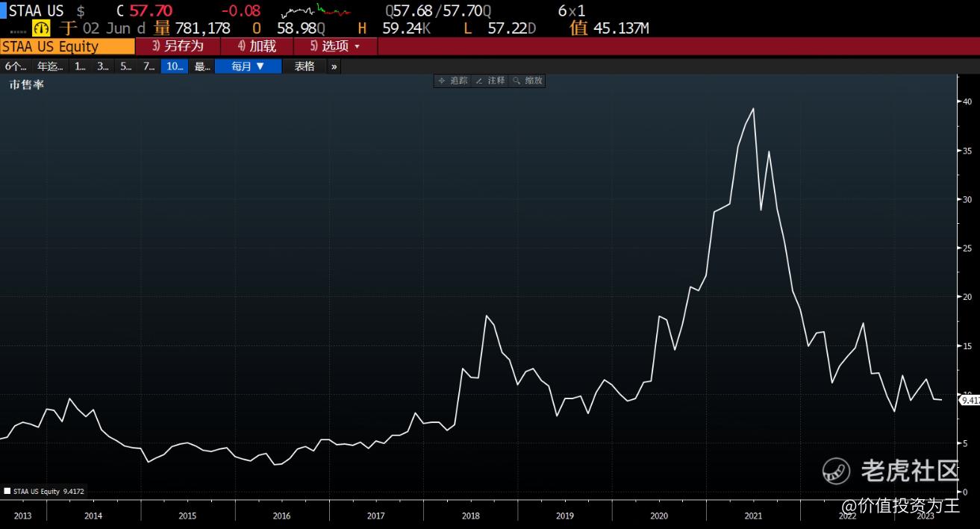Click the yellow gauge icon in header
Screen dimensions: 980x529
pyautogui.click(x=41, y=28)
